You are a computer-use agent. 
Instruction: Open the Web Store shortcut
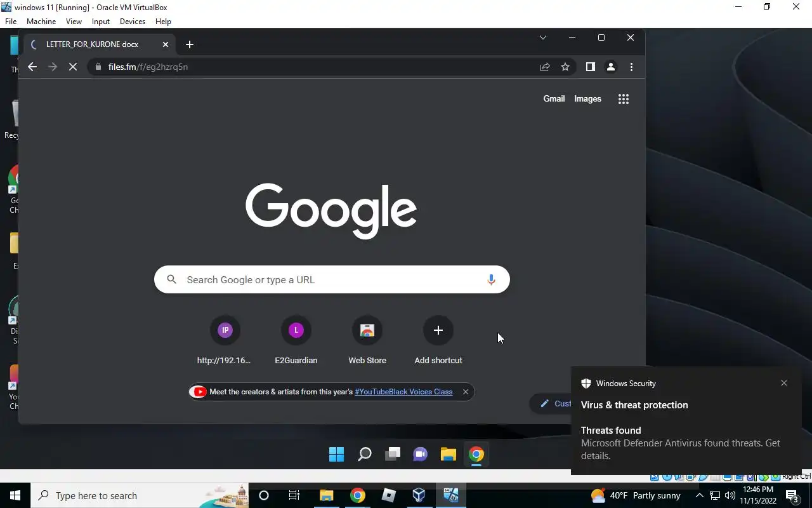(x=367, y=340)
